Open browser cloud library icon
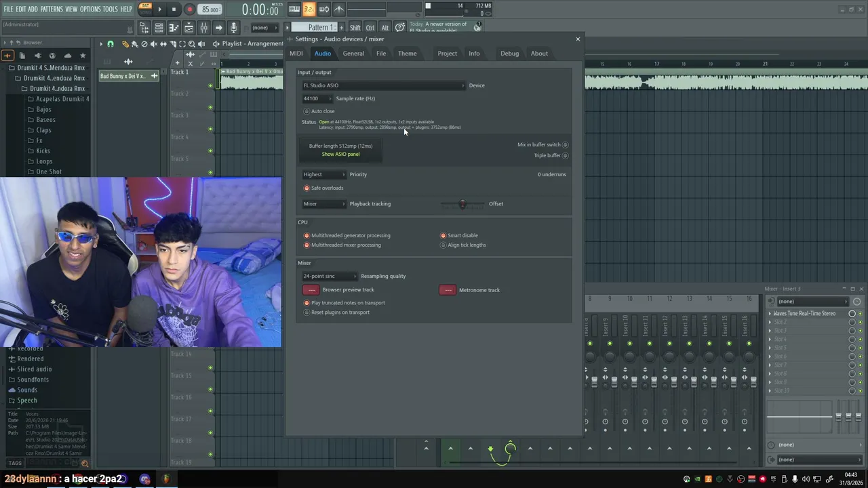 point(67,56)
